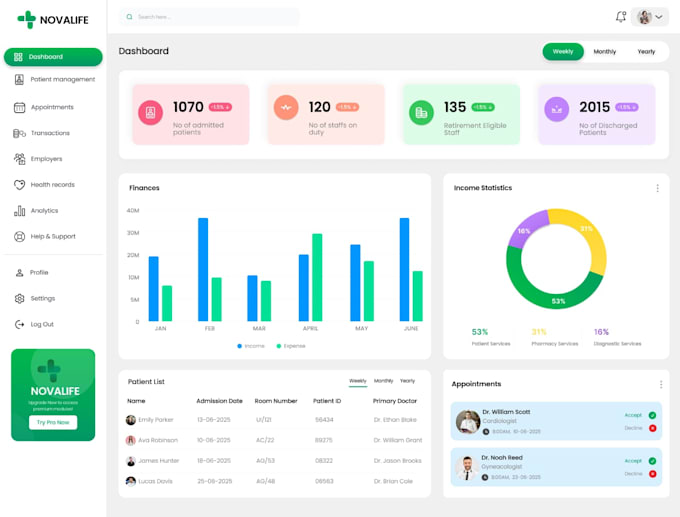Open Income Statistics three-dot menu
Image resolution: width=680 pixels, height=517 pixels.
pos(657,188)
